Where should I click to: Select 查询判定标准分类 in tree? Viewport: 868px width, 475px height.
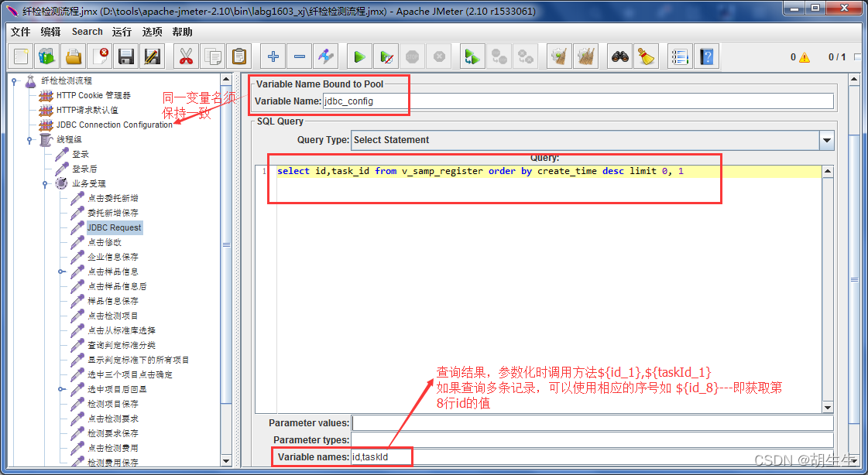tap(122, 345)
